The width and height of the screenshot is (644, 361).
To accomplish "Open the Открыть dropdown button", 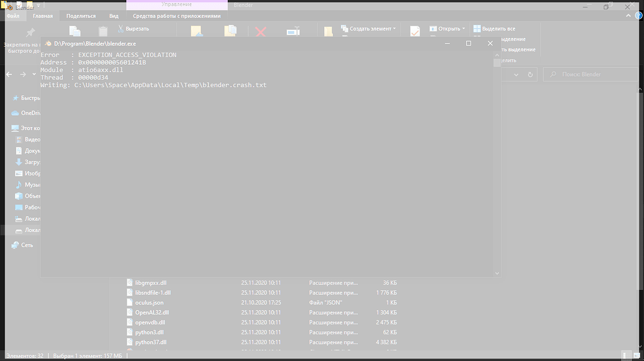I will (447, 29).
